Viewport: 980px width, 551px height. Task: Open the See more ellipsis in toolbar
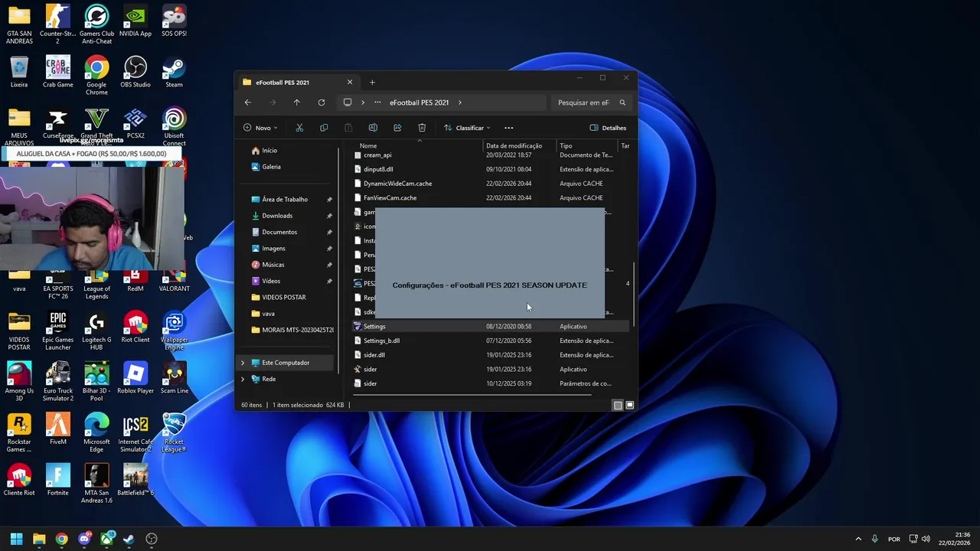coord(508,128)
